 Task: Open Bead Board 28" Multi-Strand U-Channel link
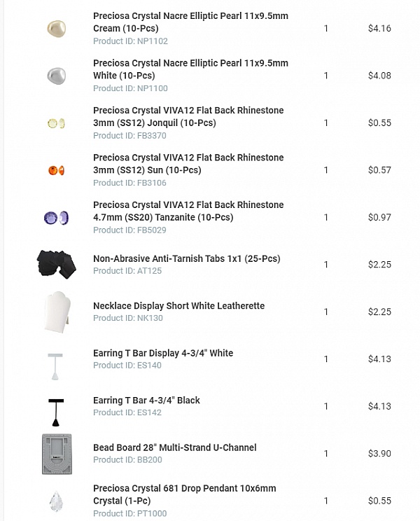click(x=175, y=447)
